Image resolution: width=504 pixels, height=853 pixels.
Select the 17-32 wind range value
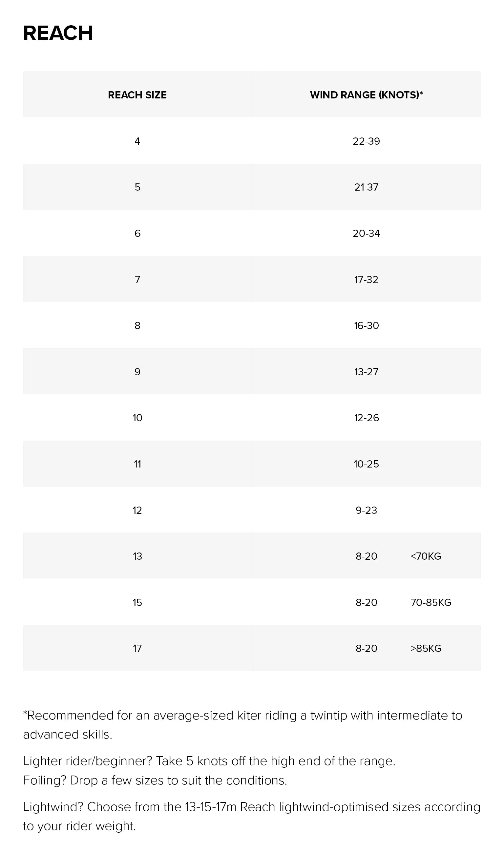click(366, 280)
